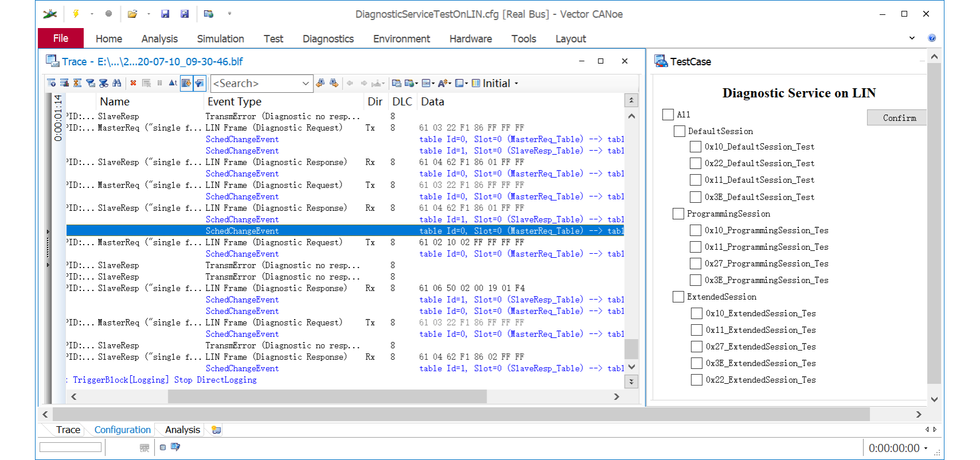This screenshot has height=460, width=980.
Task: Open the Analysis ribbon tab
Action: coord(159,38)
